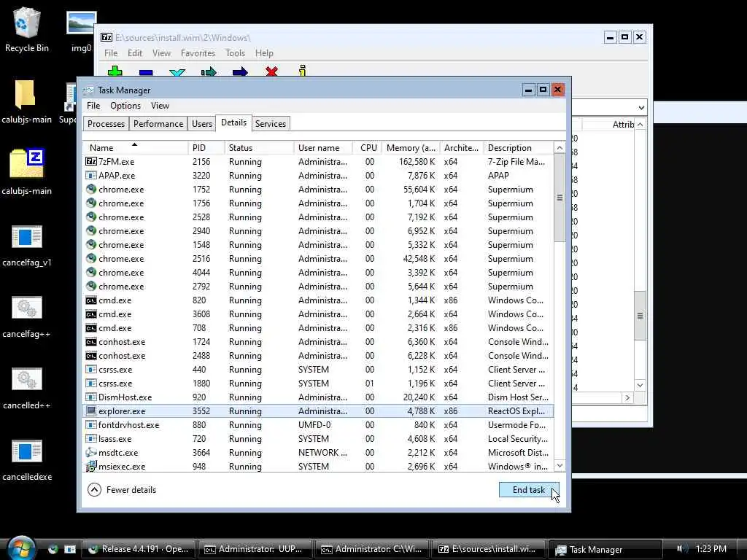747x560 pixels.
Task: Select the cancelledexe desktop icon
Action: pos(27,459)
